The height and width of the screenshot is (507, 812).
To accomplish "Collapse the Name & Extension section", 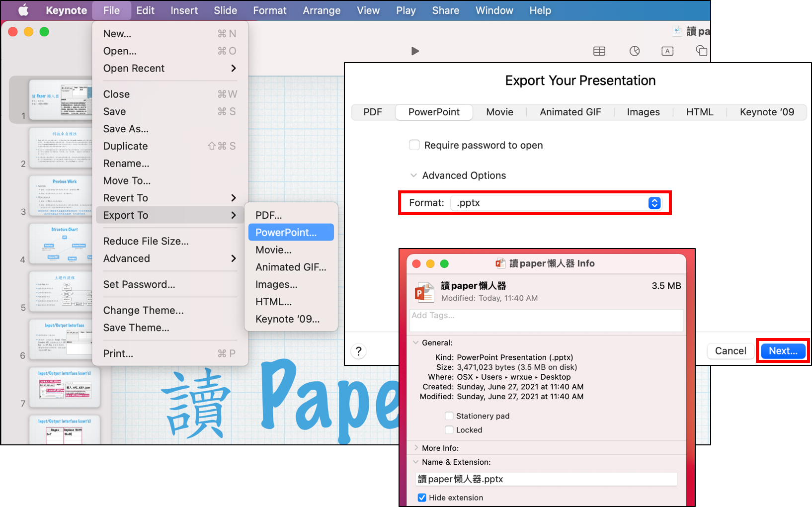I will (416, 462).
